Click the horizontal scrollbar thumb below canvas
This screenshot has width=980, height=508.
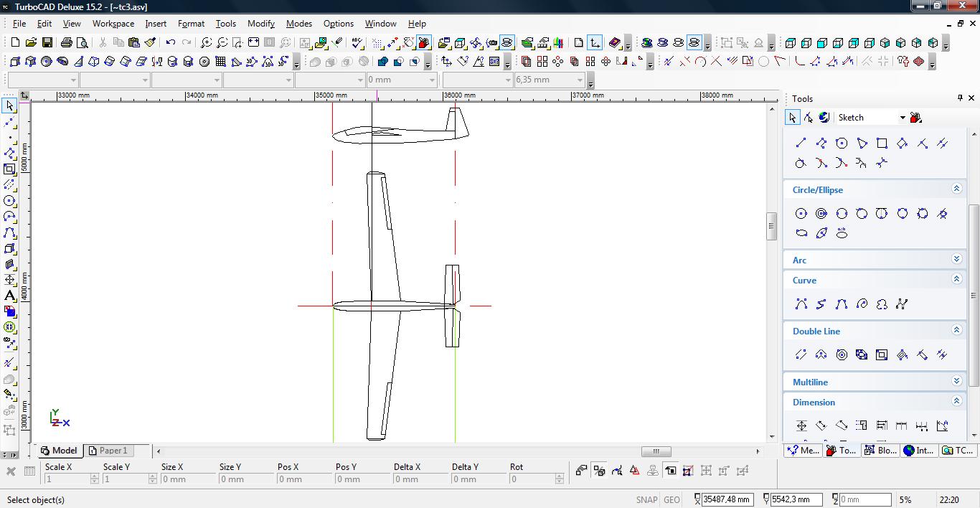pos(656,451)
